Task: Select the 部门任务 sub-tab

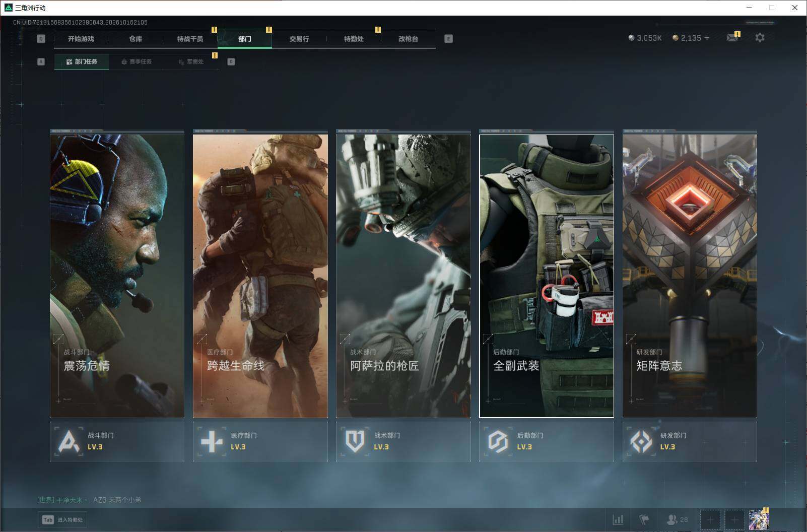Action: pyautogui.click(x=82, y=61)
